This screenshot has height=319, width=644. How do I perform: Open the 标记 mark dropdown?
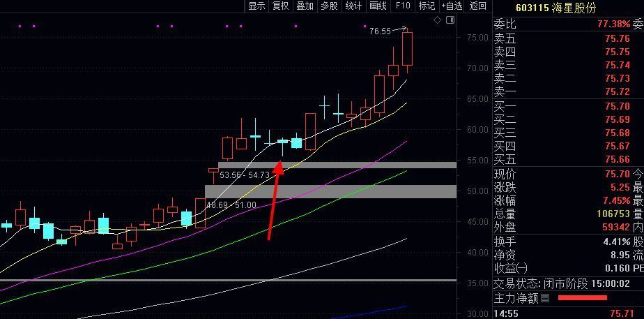(427, 6)
